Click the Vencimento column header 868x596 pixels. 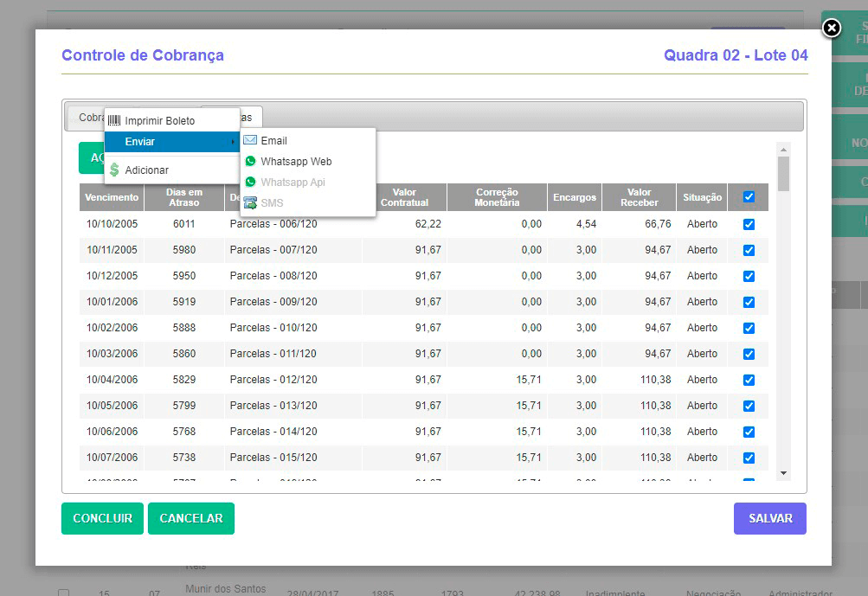tap(112, 197)
